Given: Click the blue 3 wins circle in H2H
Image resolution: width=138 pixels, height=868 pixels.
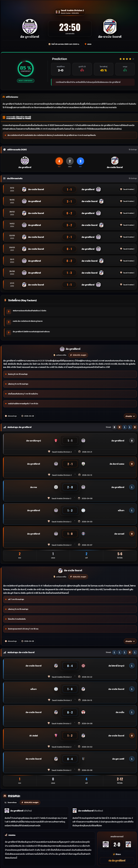Looking at the screenshot, I should pyautogui.click(x=80, y=161).
